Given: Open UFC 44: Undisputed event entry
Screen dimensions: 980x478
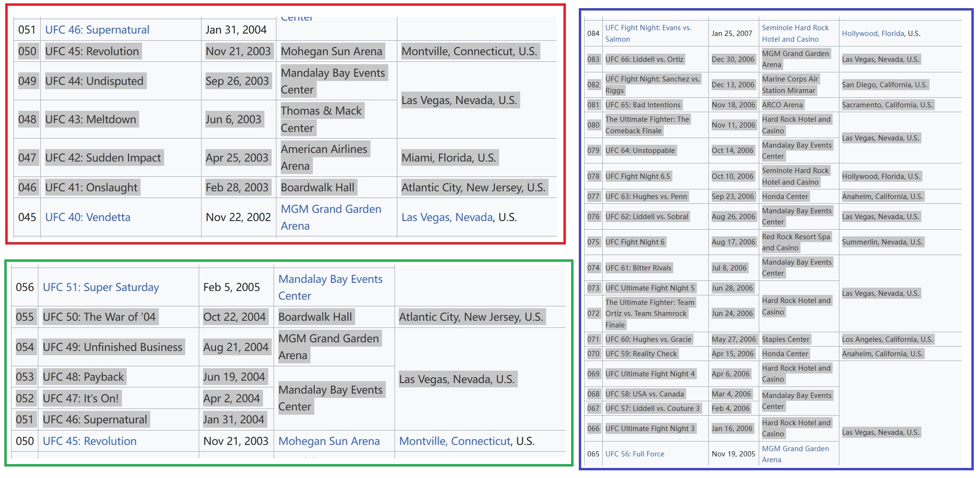Looking at the screenshot, I should (94, 81).
